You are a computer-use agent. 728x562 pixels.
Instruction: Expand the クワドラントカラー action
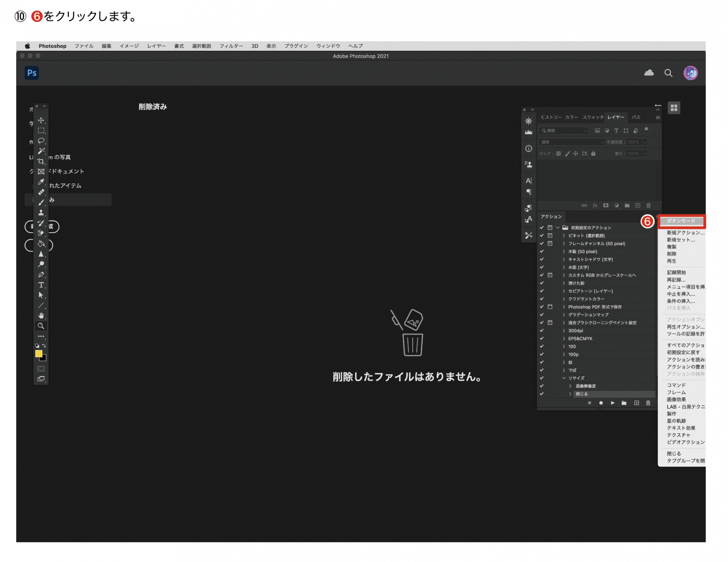coord(564,299)
